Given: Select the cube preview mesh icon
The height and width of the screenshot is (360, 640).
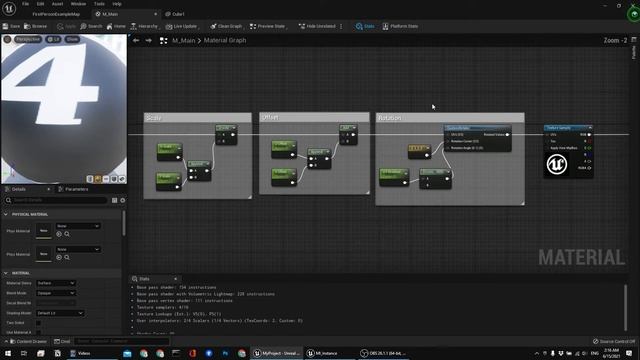Looking at the screenshot, I should click(114, 179).
